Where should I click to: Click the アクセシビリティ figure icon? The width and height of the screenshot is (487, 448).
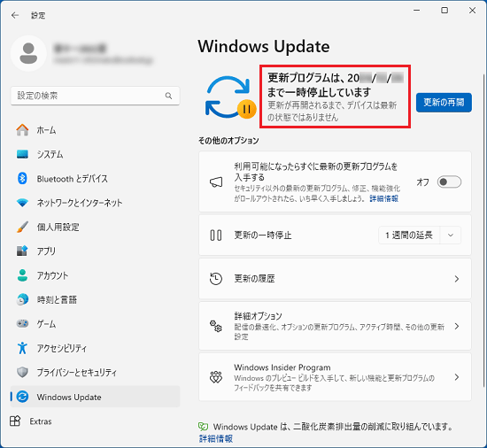tap(22, 348)
